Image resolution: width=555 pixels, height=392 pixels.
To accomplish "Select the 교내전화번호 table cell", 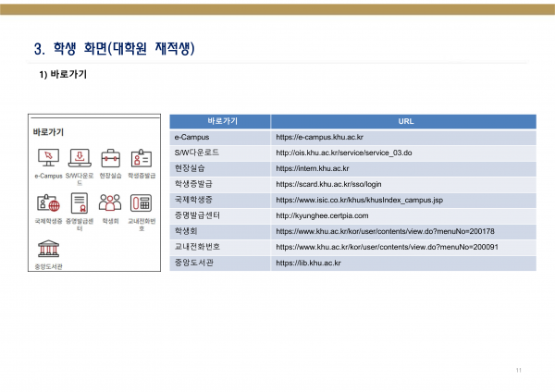I will click(x=220, y=247).
